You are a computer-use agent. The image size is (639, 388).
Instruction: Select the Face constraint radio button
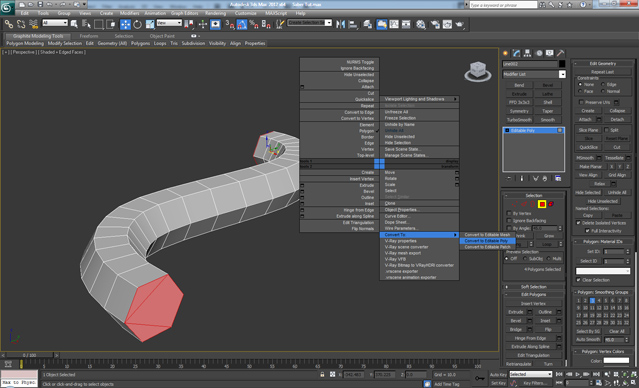click(x=580, y=91)
